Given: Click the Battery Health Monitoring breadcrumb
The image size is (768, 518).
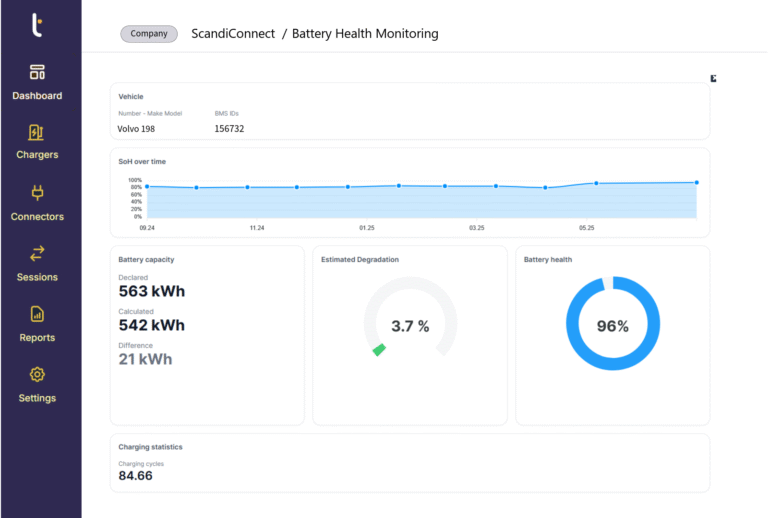Looking at the screenshot, I should [x=365, y=34].
